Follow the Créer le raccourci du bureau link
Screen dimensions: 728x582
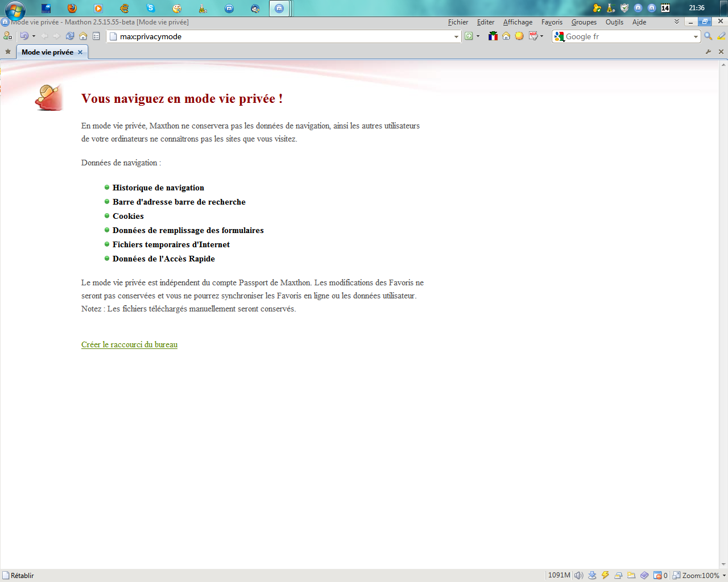pyautogui.click(x=129, y=344)
